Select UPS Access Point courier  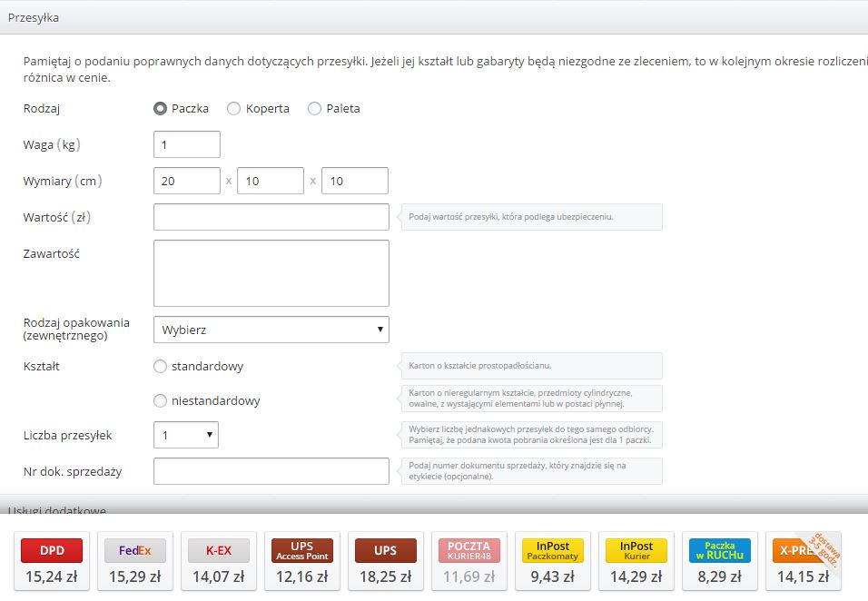[302, 551]
